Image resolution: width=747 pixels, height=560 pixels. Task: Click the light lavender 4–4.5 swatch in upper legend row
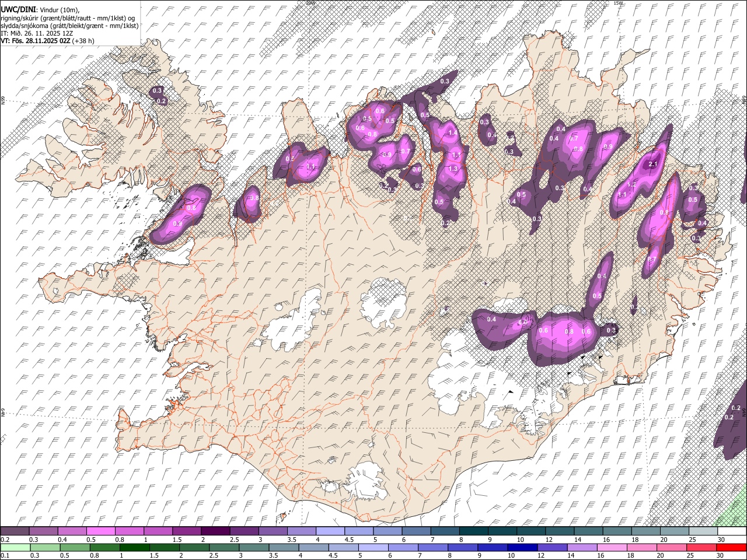(330, 531)
